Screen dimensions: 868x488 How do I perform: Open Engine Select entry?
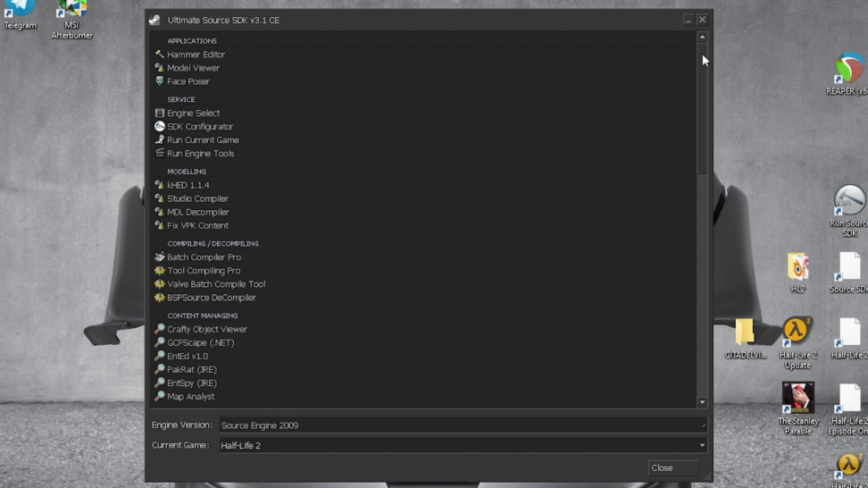pos(193,113)
